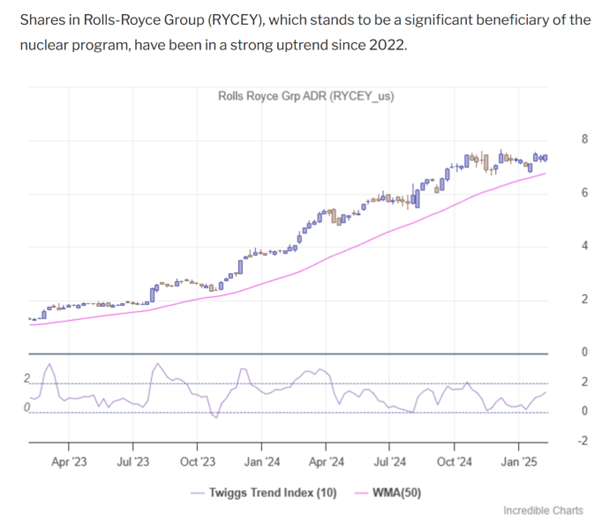Click the Oct '24 axis label
This screenshot has height=520, width=602.
[x=454, y=462]
